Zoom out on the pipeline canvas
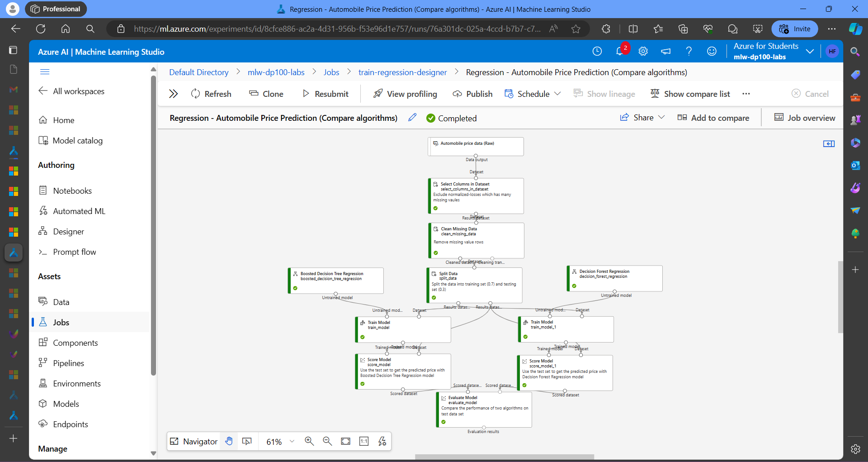This screenshot has height=462, width=868. (327, 441)
